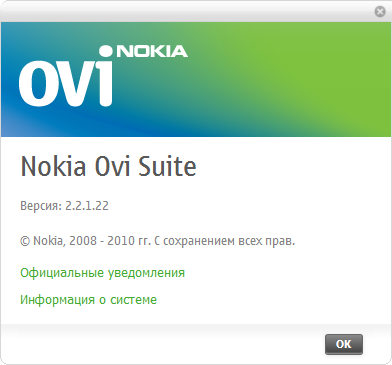Click the © copyright symbol
Image resolution: width=392 pixels, height=365 pixels.
coord(25,241)
